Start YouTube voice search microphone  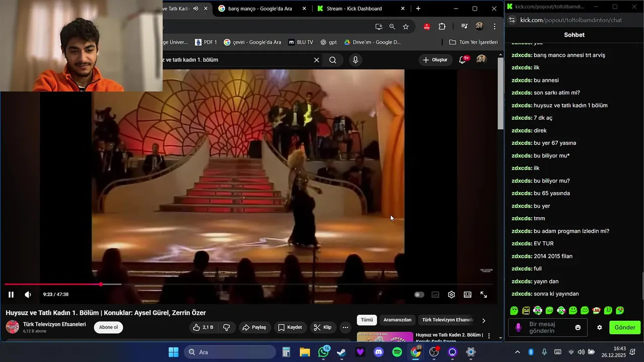[356, 60]
